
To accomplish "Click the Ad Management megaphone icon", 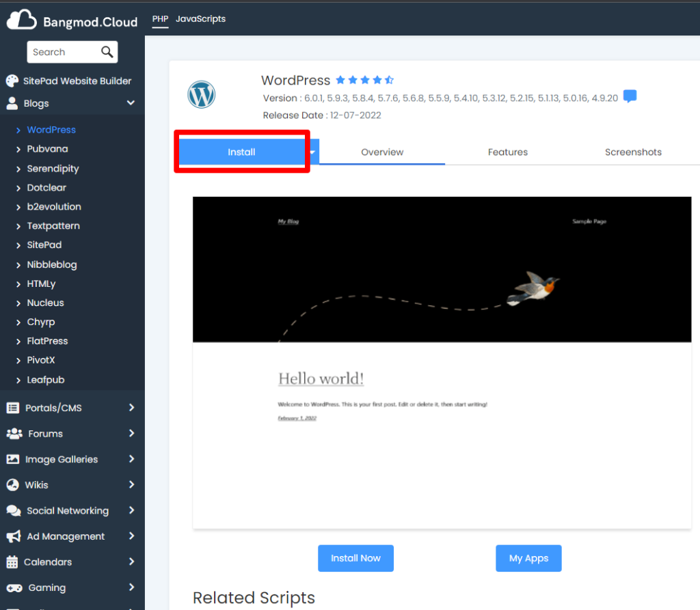I will point(13,536).
